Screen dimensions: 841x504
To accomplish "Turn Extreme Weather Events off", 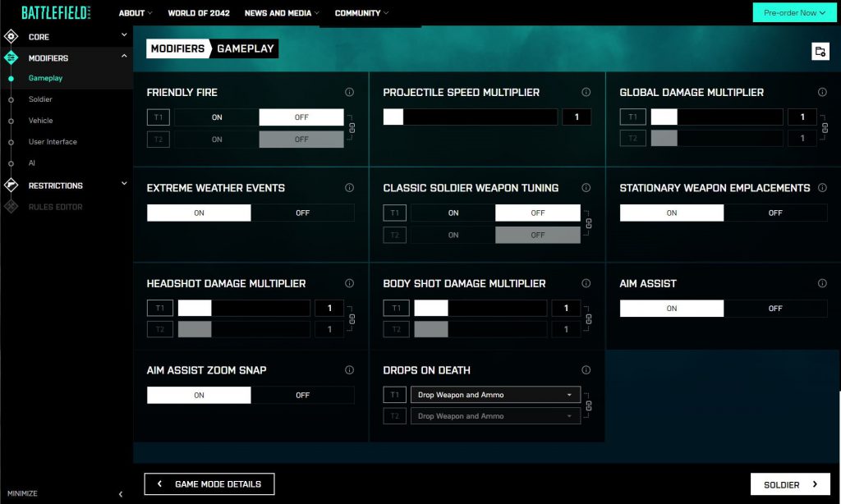I will coord(302,213).
